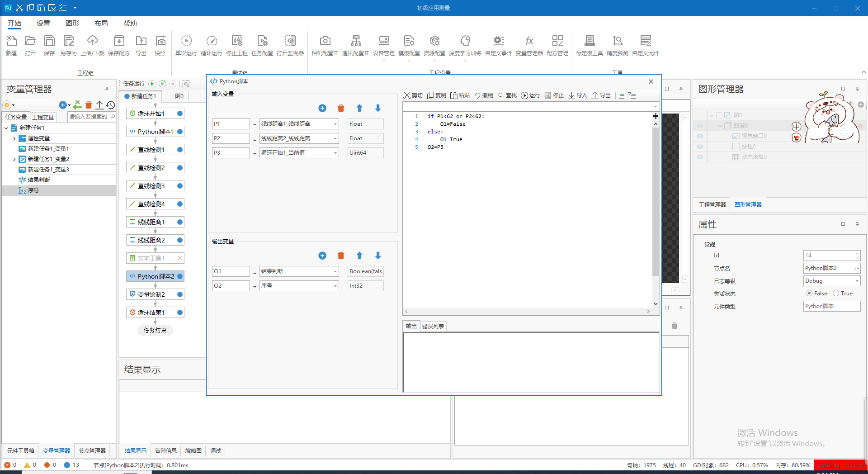868x474 pixels.
Task: Select 失活状态 True radio button
Action: pos(836,293)
